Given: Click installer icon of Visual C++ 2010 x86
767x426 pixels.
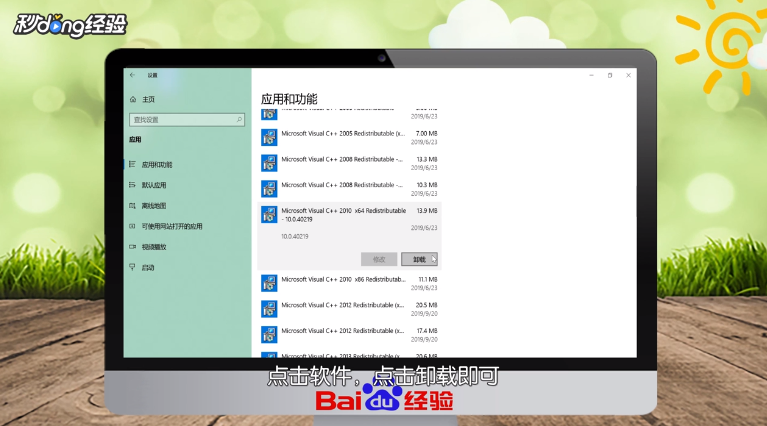Looking at the screenshot, I should tap(269, 283).
